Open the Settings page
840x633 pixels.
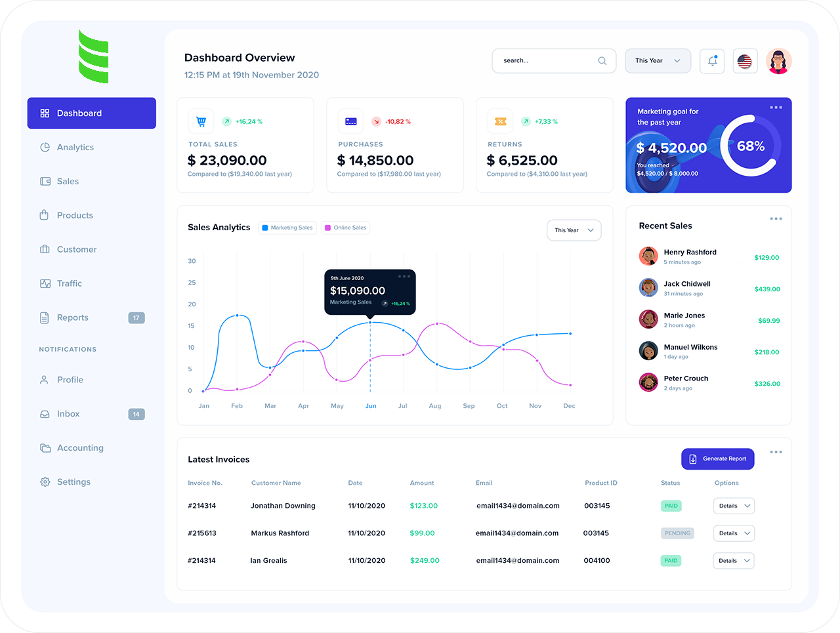[73, 481]
